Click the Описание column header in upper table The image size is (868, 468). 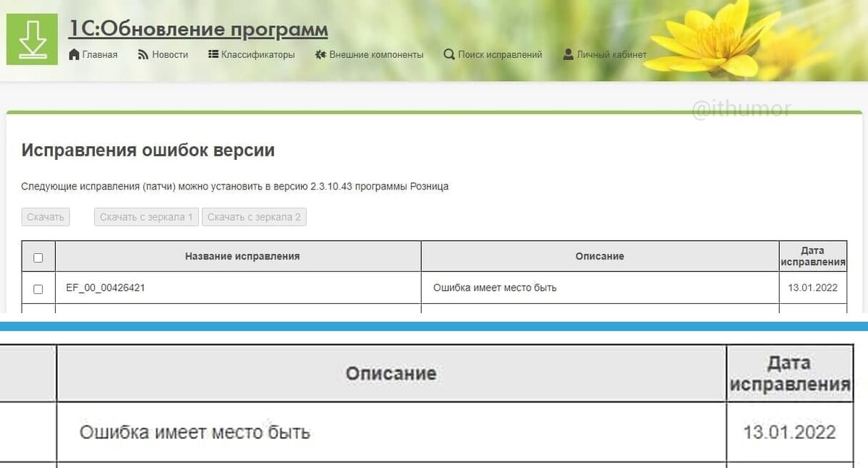[x=600, y=256]
